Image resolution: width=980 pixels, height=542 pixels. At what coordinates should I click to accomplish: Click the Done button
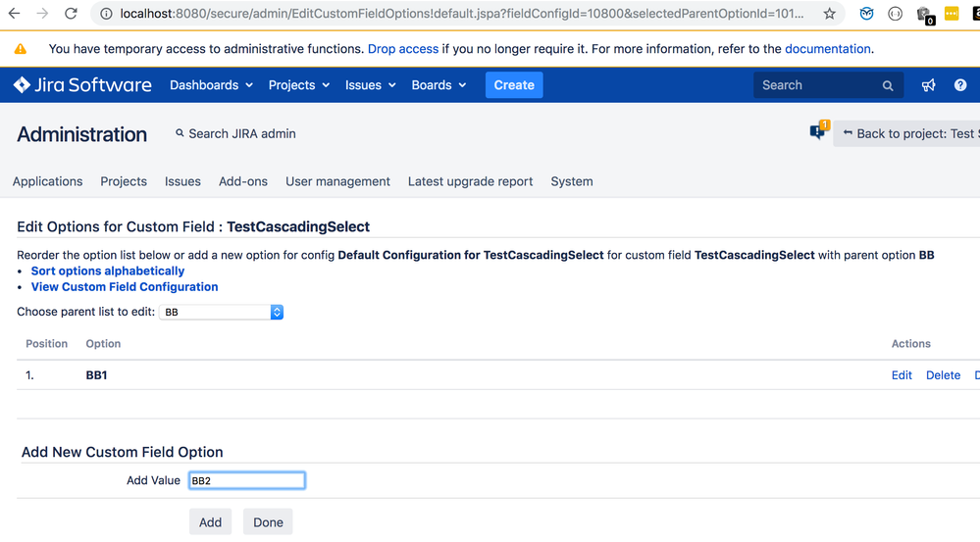click(268, 522)
